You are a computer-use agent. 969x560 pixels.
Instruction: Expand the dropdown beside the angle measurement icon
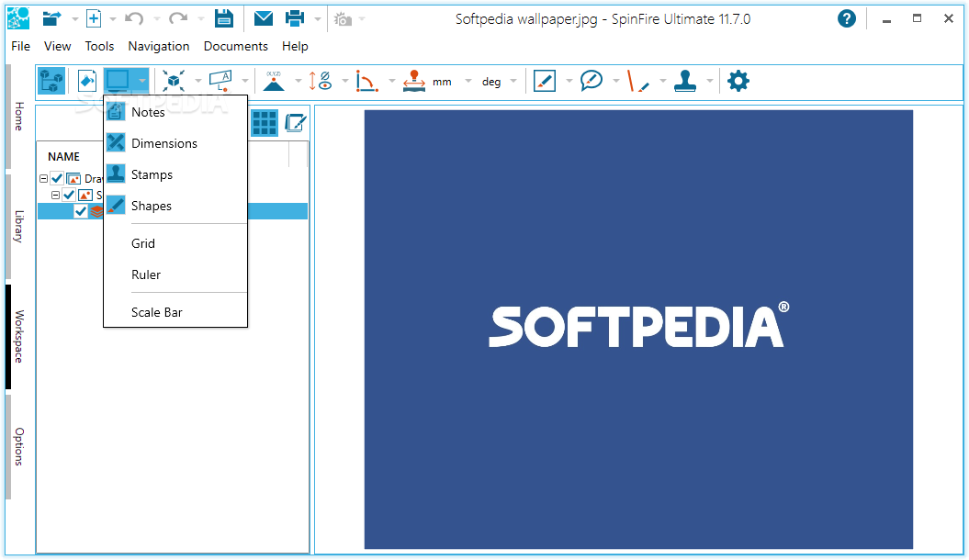[391, 81]
